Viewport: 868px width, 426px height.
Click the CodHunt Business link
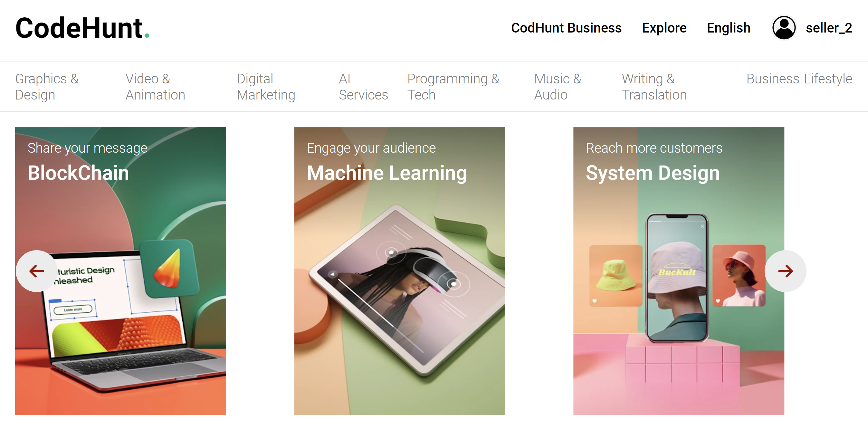pos(565,28)
